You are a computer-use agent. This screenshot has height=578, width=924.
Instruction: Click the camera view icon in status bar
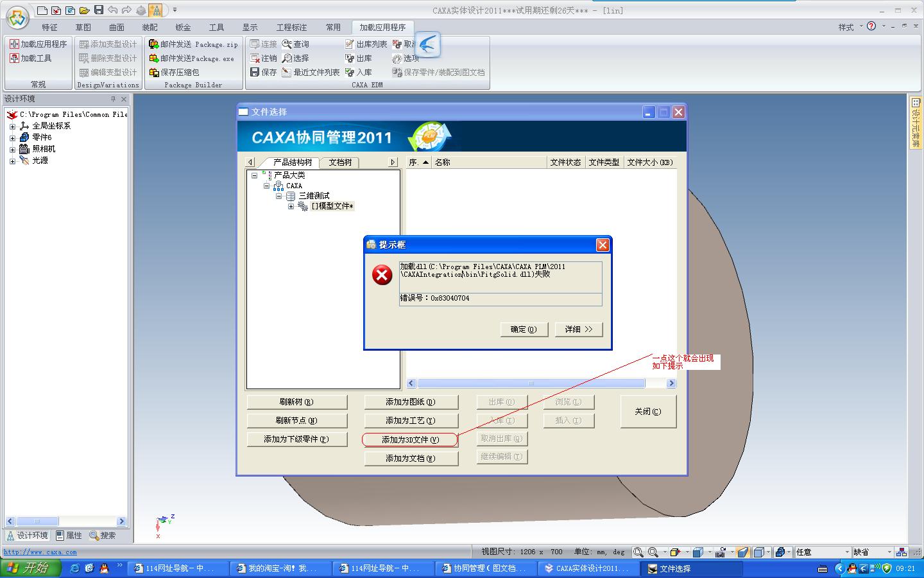pos(720,552)
